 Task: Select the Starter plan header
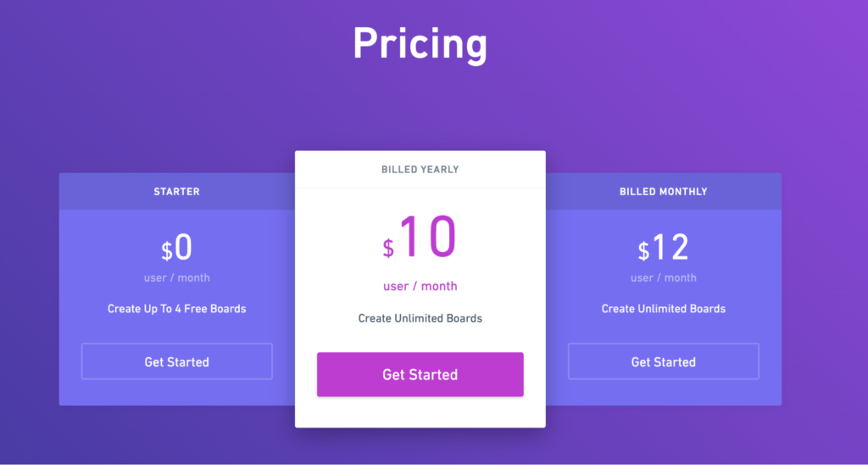(x=176, y=192)
